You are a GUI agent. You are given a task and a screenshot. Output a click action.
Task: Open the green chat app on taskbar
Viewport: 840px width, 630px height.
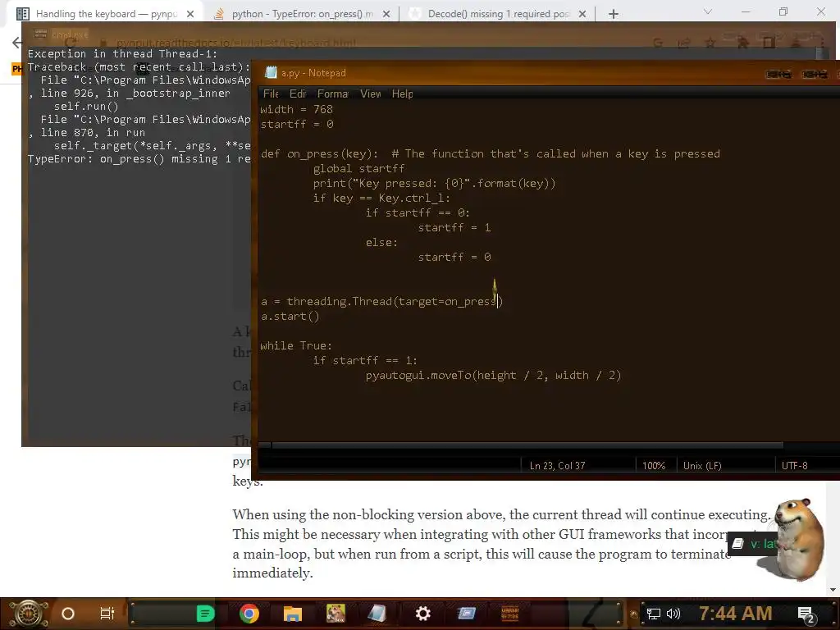tap(205, 614)
